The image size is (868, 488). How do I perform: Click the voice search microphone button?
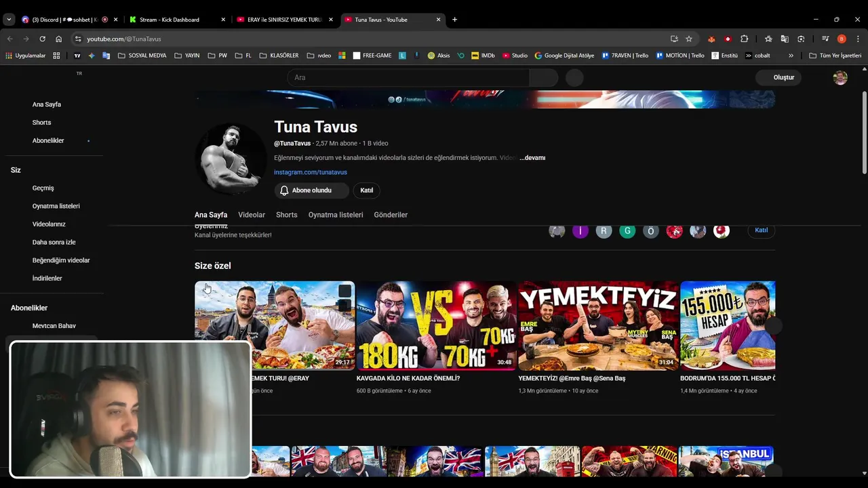pos(574,77)
